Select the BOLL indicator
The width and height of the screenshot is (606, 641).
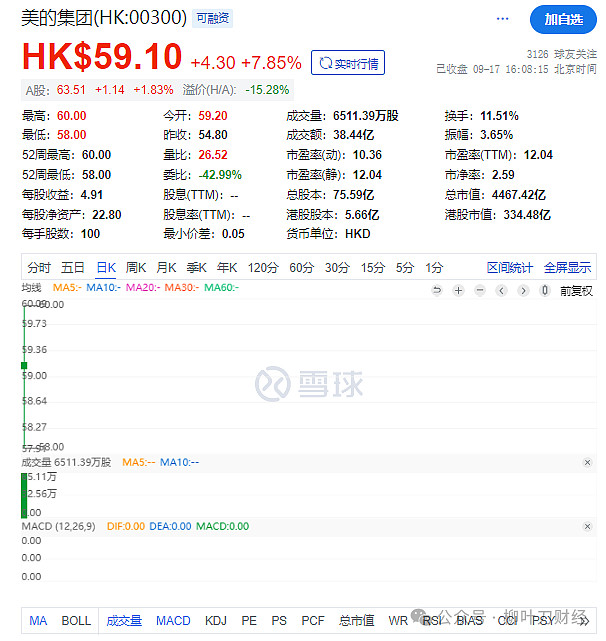76,621
